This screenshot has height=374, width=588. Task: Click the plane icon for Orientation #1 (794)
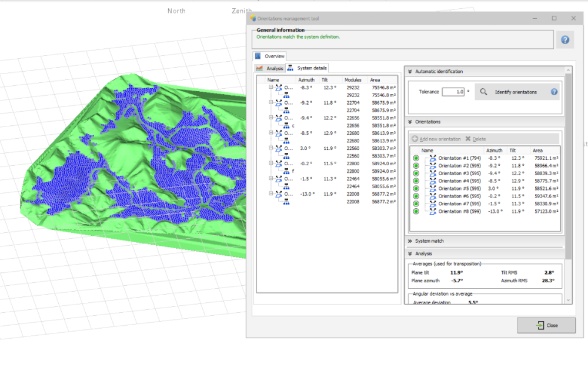click(433, 158)
